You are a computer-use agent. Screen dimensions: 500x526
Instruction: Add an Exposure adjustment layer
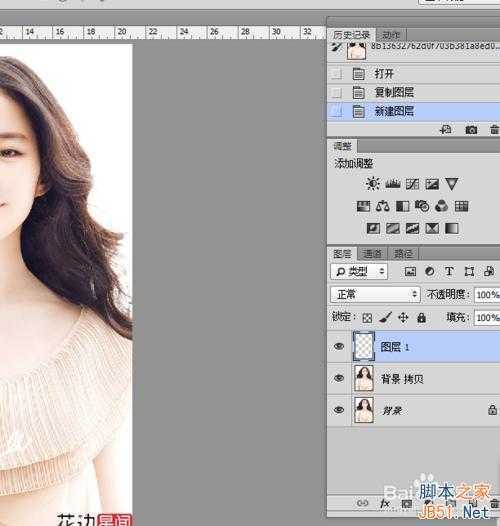[432, 184]
